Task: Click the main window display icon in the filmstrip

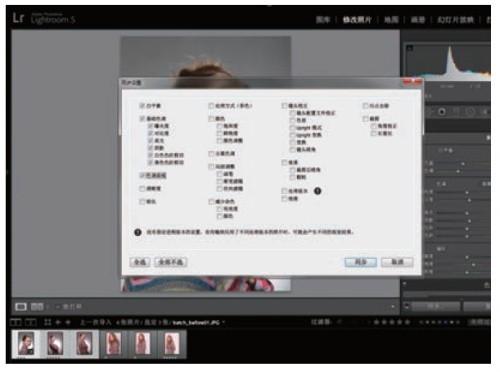Action: click(15, 322)
